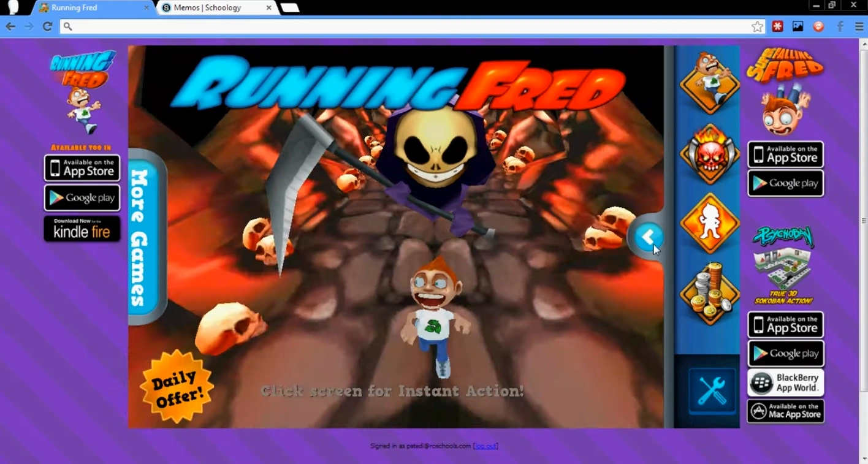Click the page vertical scrollbar
This screenshot has width=868, height=464.
click(864, 221)
